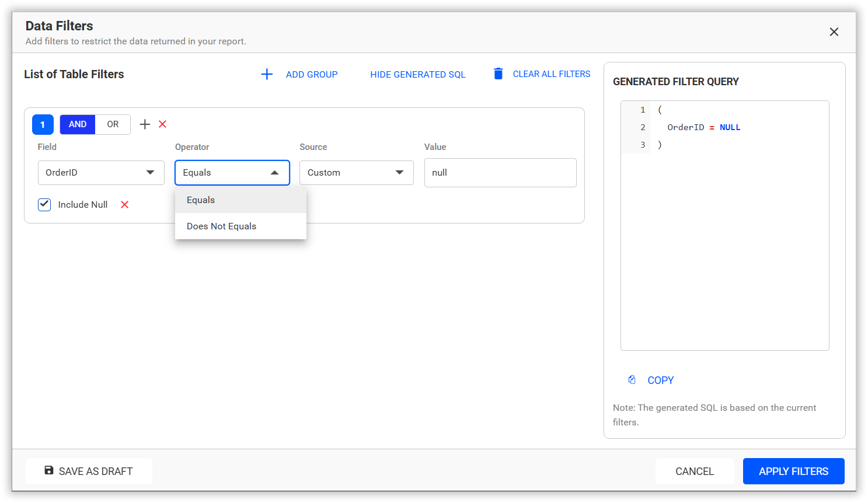Viewport: 868px width, 503px height.
Task: Click SAVE AS DRAFT
Action: pyautogui.click(x=89, y=471)
